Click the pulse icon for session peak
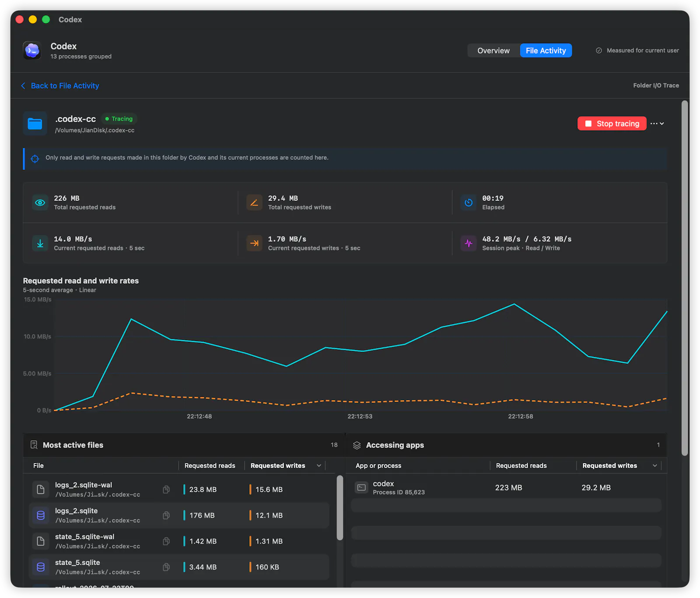Viewport: 700px width, 598px height. (x=469, y=243)
